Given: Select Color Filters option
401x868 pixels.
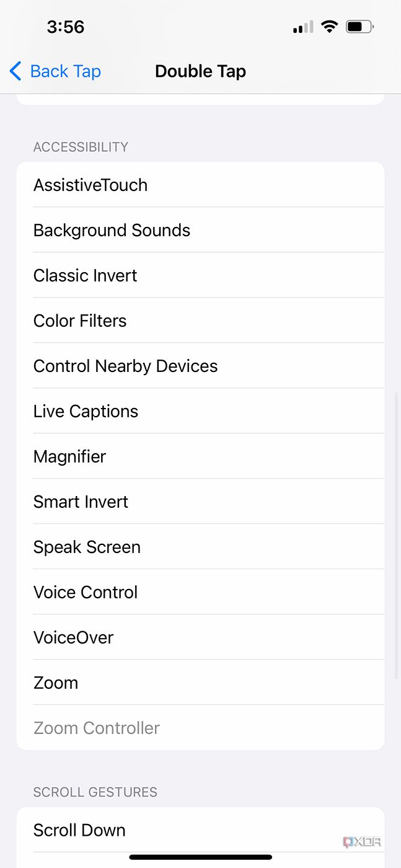Looking at the screenshot, I should click(79, 321).
